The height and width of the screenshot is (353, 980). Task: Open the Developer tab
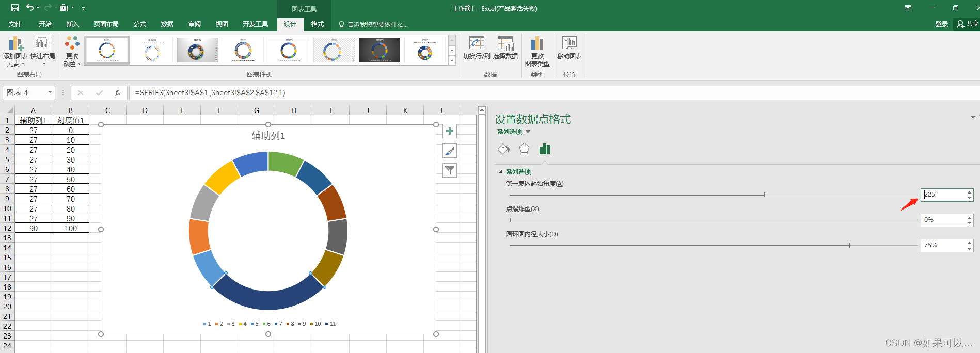tap(256, 24)
